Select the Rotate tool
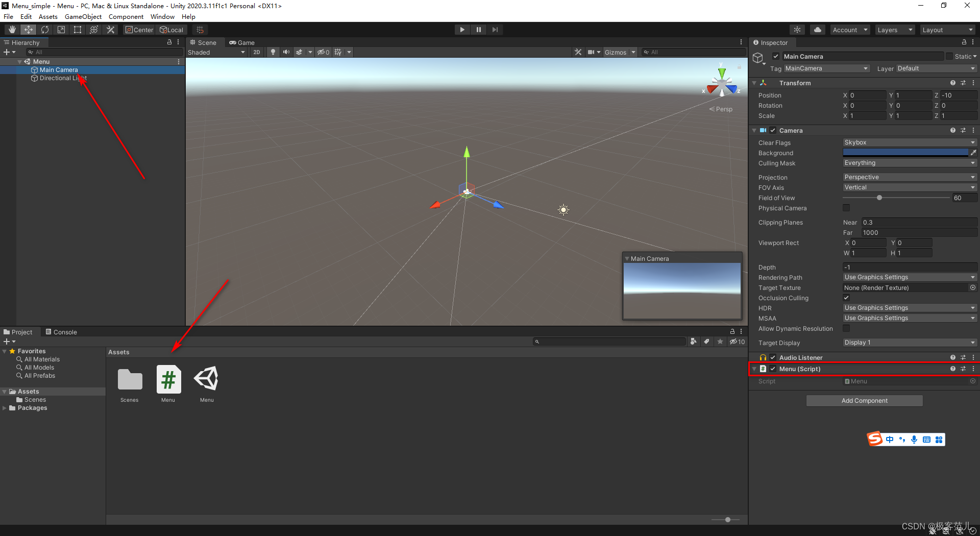The height and width of the screenshot is (536, 980). pyautogui.click(x=45, y=30)
